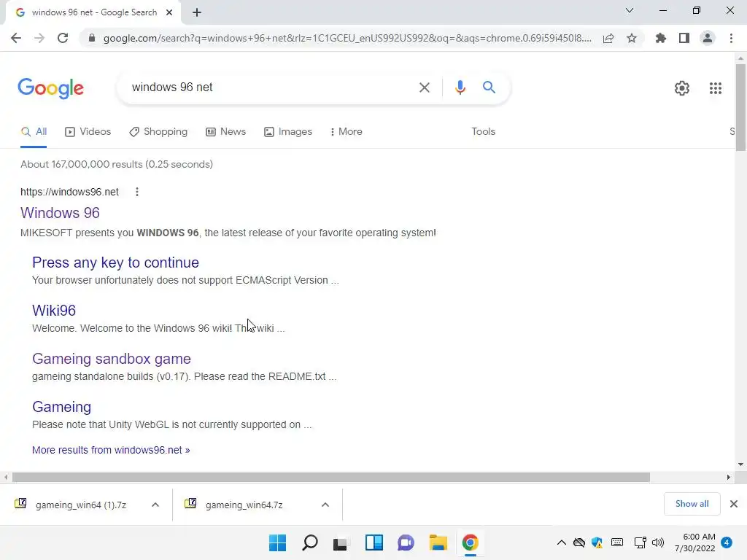Switch to the Videos tab
The width and height of the screenshot is (747, 560).
click(x=88, y=132)
